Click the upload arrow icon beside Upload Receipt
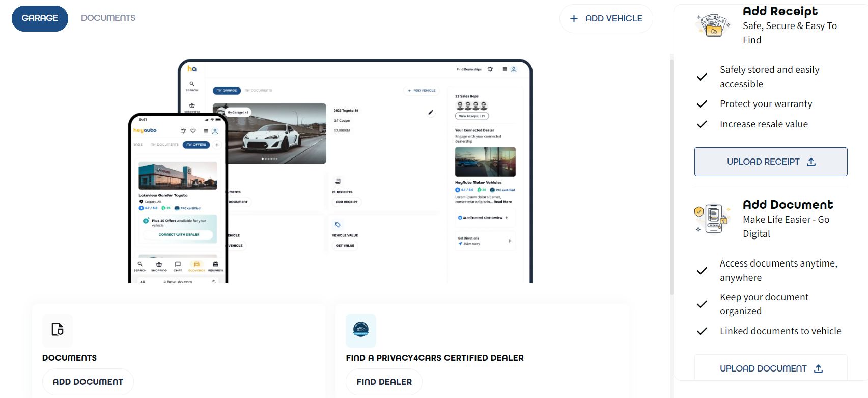868x398 pixels. tap(811, 162)
